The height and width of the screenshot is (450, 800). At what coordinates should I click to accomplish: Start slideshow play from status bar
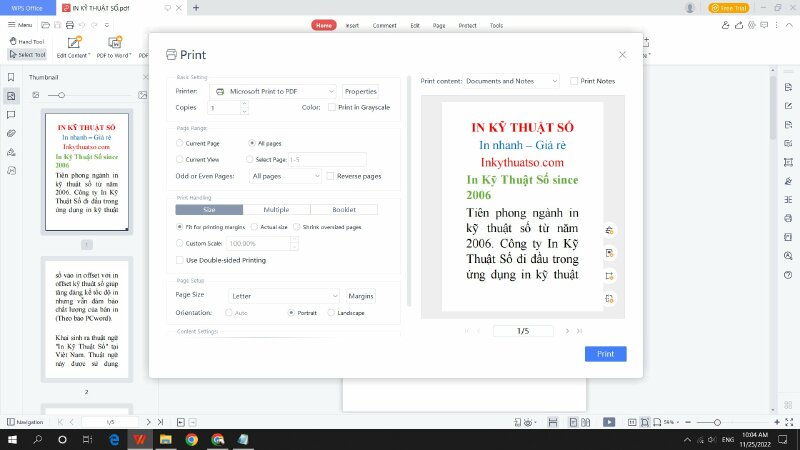609,422
